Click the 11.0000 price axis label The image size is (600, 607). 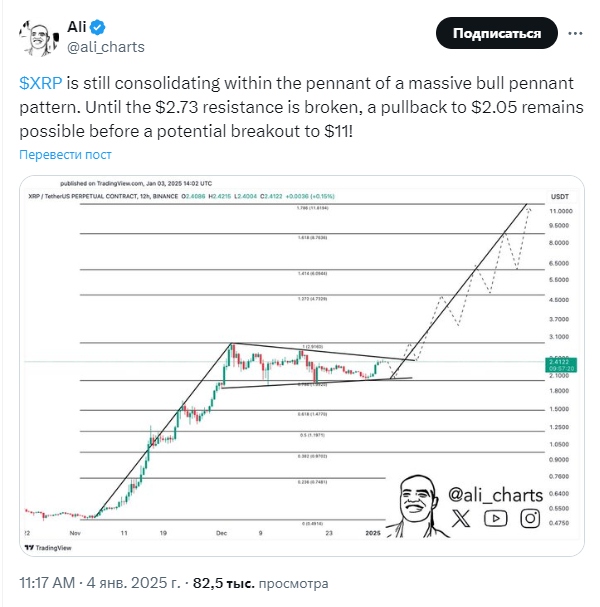[561, 211]
